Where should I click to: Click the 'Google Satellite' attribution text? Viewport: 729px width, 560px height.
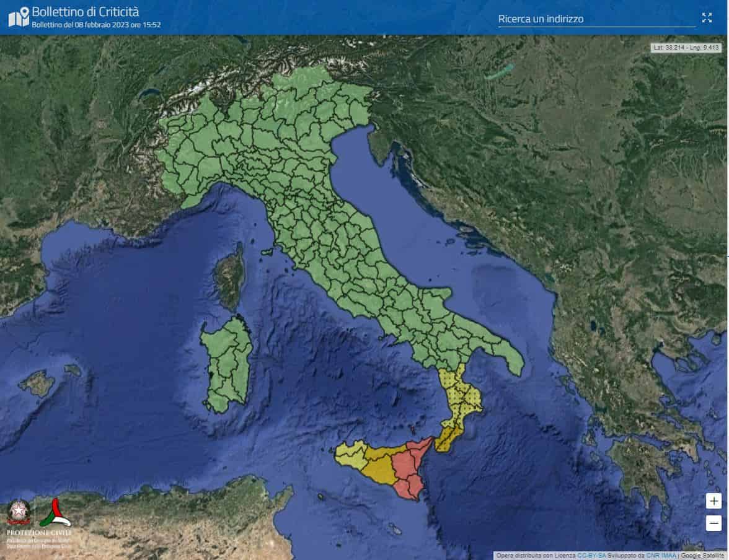[x=702, y=555]
